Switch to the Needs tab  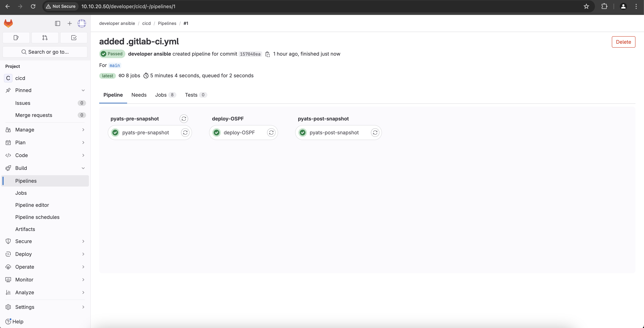point(139,95)
